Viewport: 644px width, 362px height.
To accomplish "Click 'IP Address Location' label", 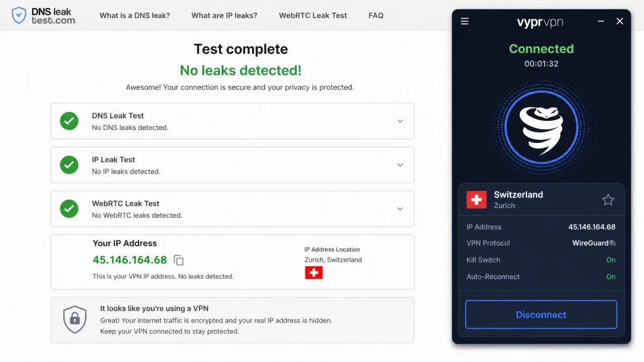I will point(332,249).
